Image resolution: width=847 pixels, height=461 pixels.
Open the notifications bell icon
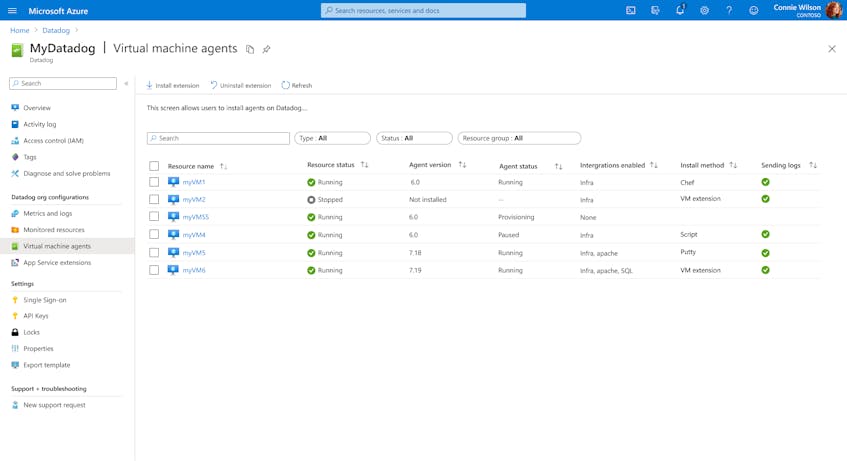point(680,10)
